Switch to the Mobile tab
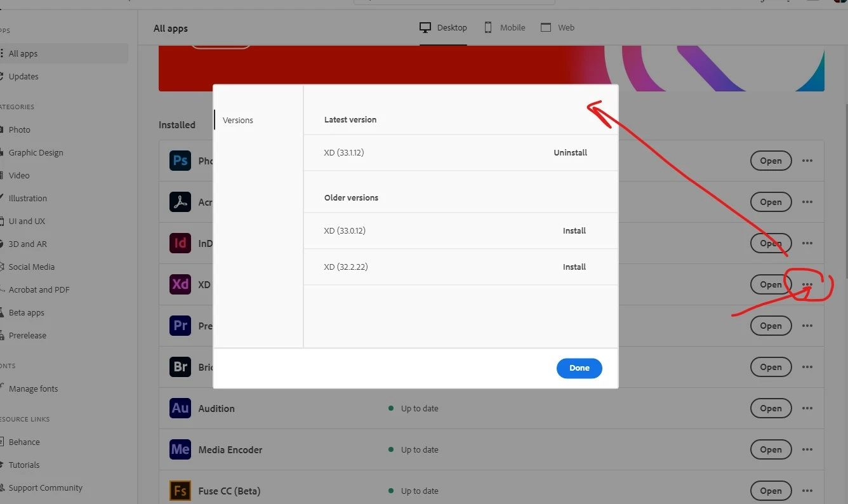Screen dimensions: 848x504 [505, 28]
